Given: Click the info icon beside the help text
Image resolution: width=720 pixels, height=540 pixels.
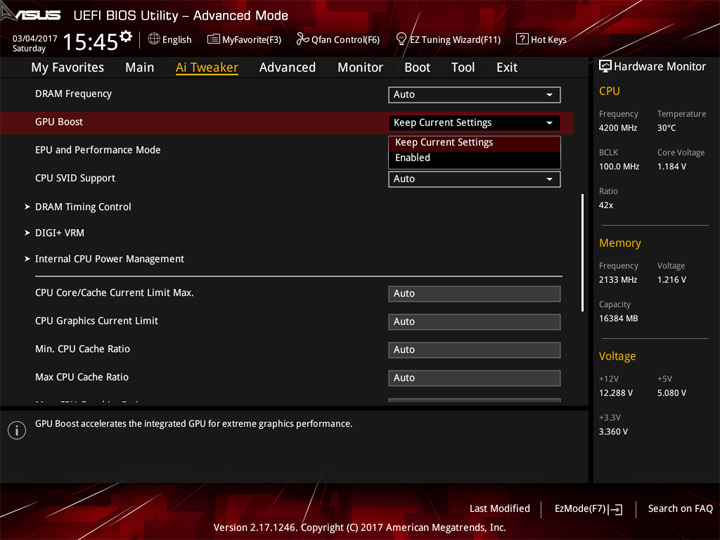Looking at the screenshot, I should click(17, 430).
